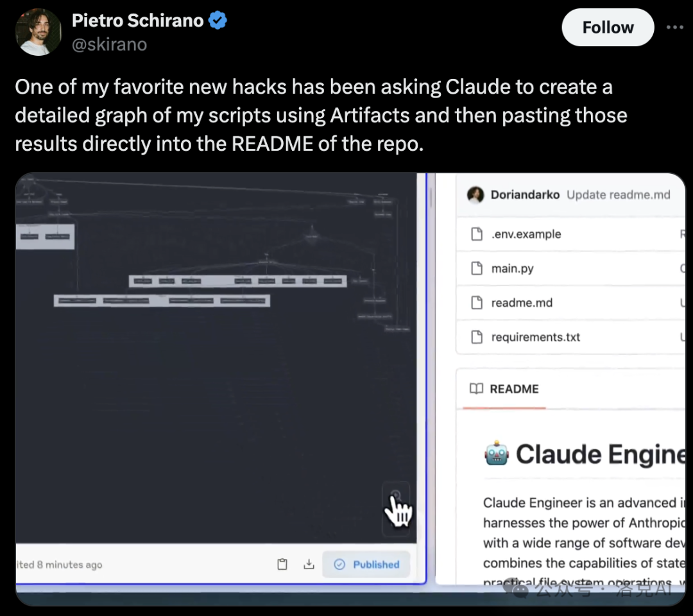Click Pietro Schirano's profile avatar
693x616 pixels.
pos(38,32)
